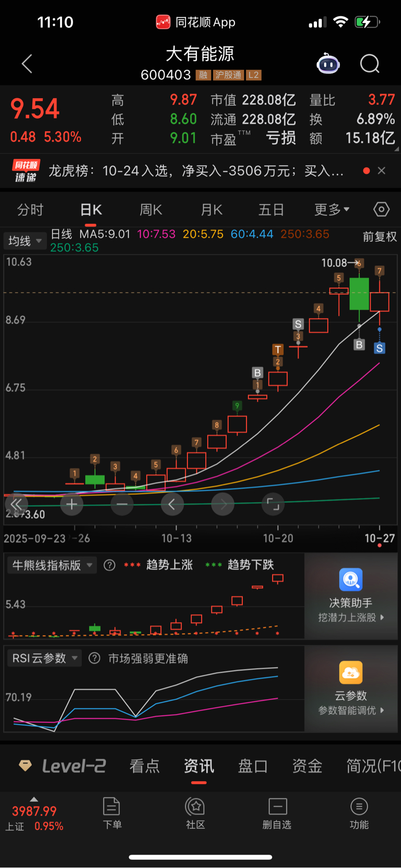Open the AI robot assistant icon
The width and height of the screenshot is (401, 868).
(328, 64)
